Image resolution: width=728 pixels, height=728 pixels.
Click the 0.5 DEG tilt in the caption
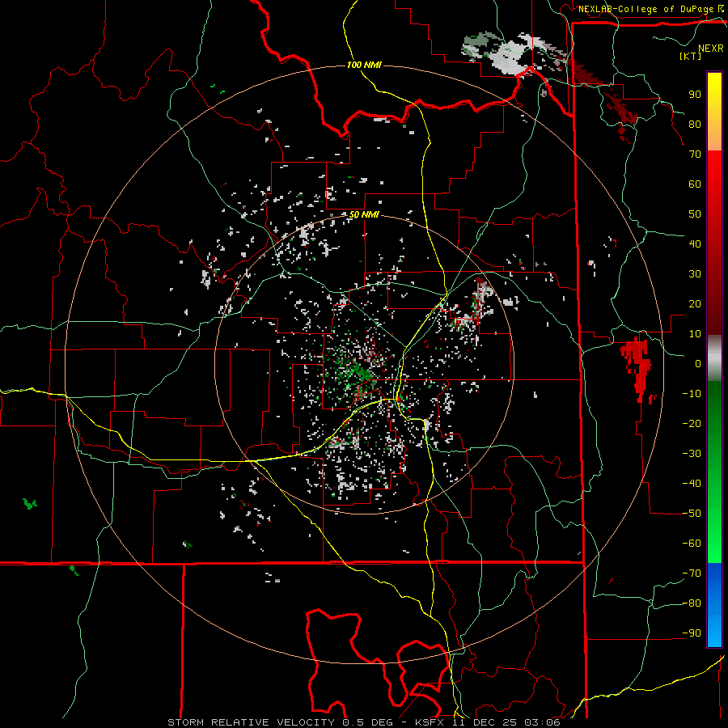[368, 722]
